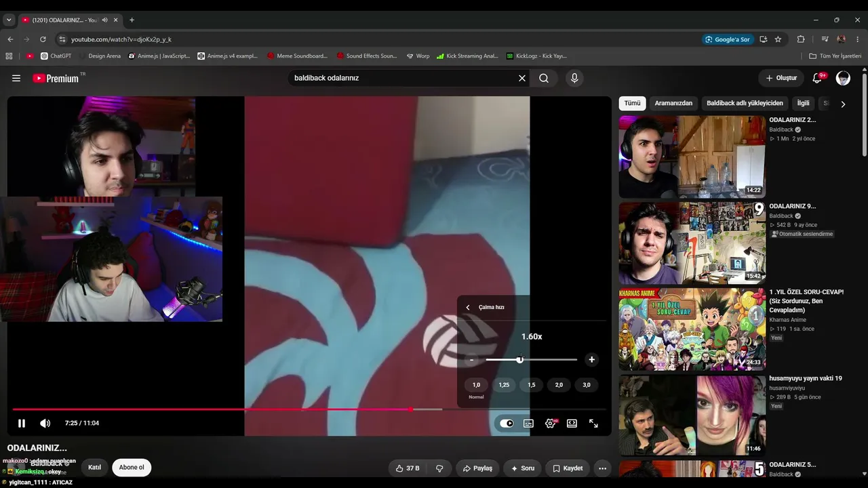
Task: Toggle subtitles in the player
Action: coord(528,423)
